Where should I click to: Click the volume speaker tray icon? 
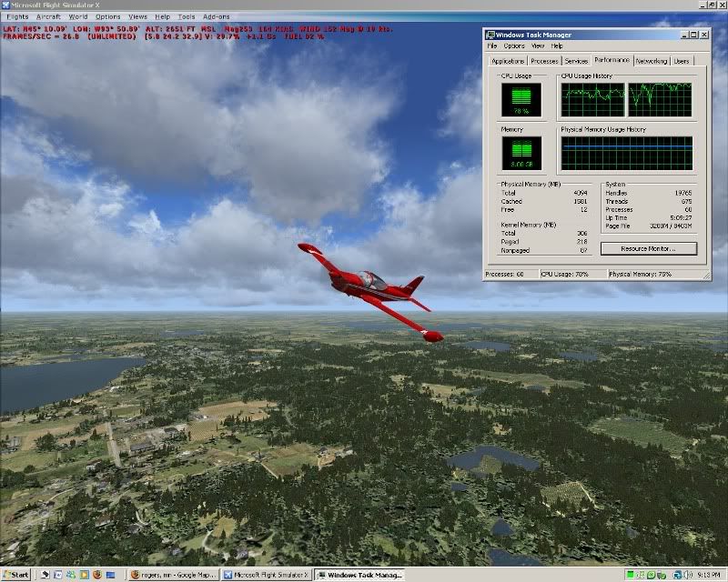tap(688, 575)
